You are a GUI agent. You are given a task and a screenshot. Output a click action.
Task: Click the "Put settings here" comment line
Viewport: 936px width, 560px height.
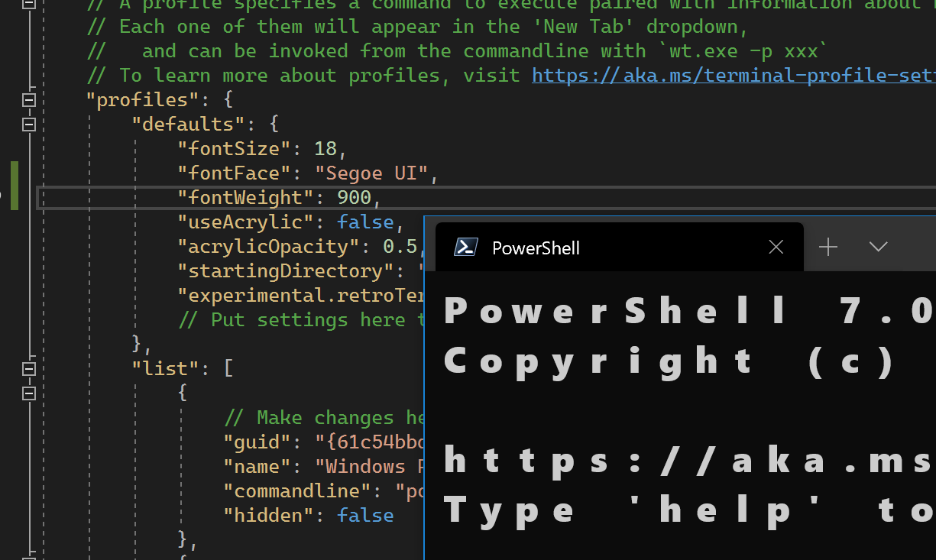300,319
